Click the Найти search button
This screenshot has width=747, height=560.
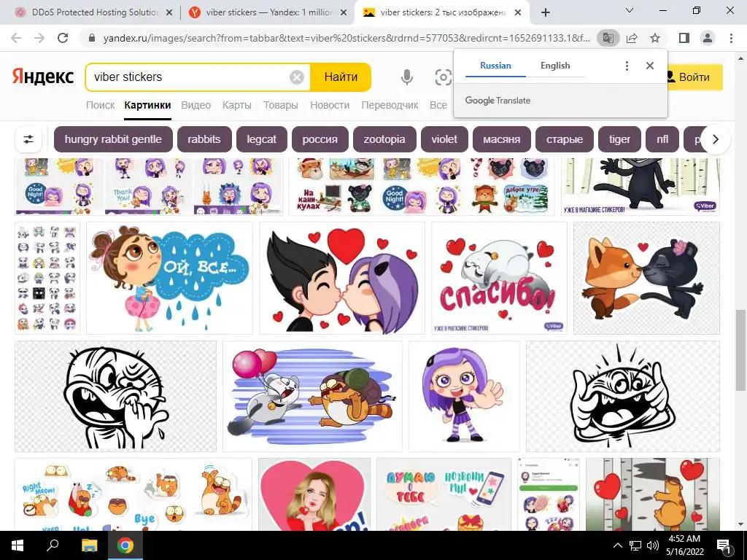click(341, 77)
